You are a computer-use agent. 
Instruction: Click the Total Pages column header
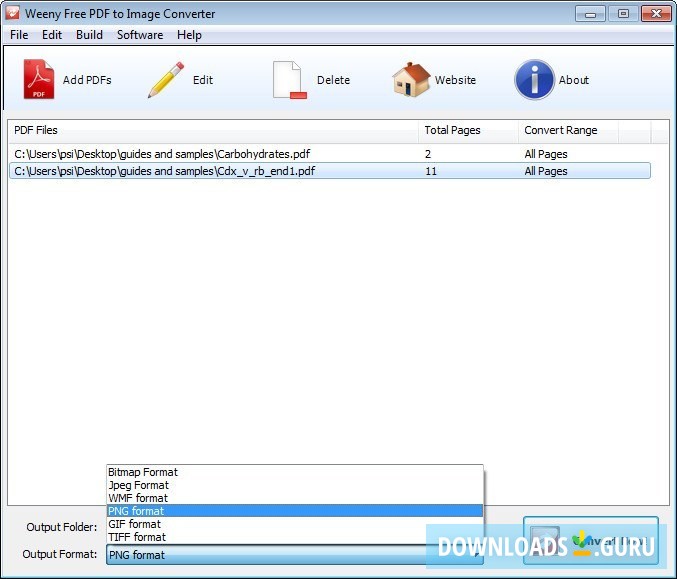point(468,130)
